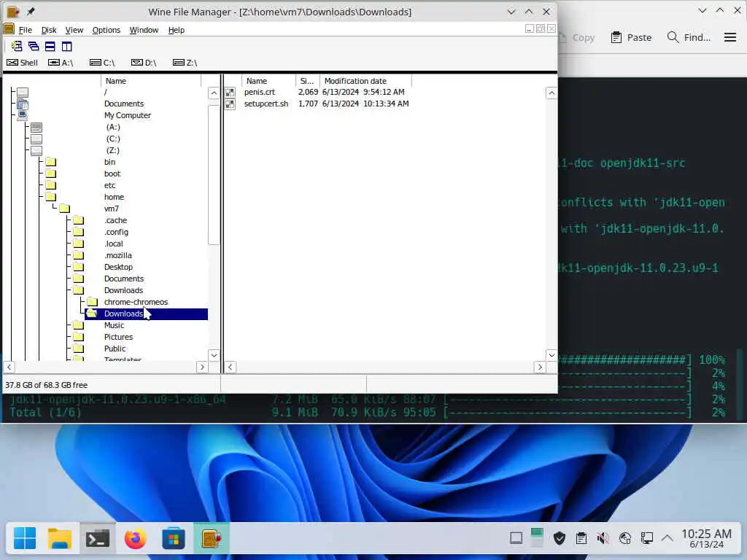Open the File menu
This screenshot has height=560, width=747.
[x=26, y=30]
